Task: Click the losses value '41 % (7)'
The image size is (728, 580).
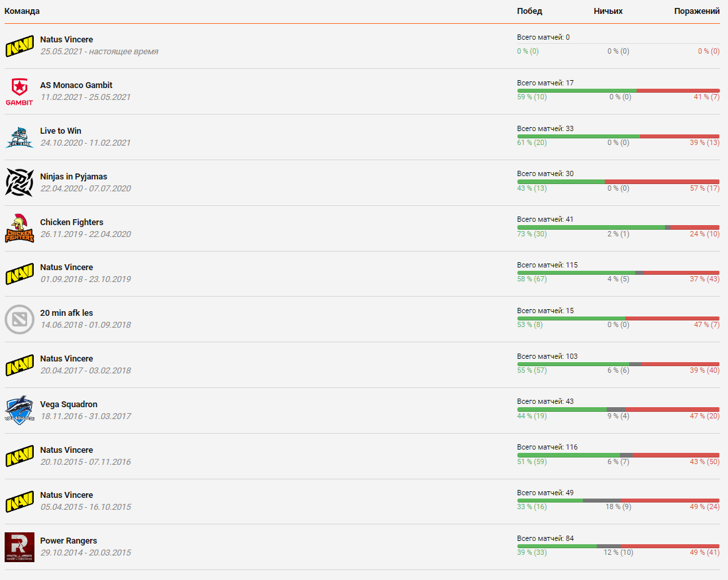Action: point(707,97)
